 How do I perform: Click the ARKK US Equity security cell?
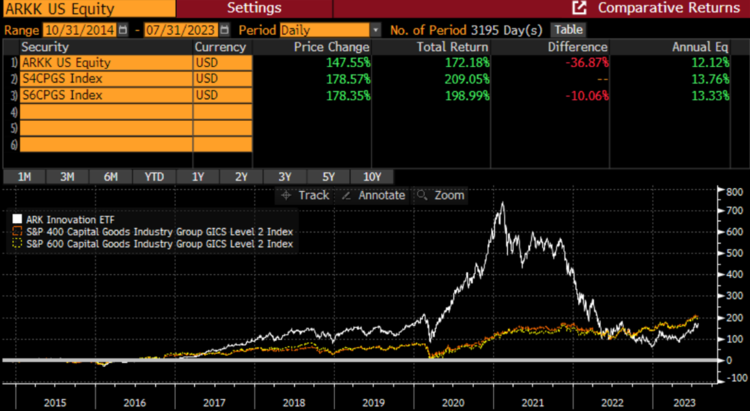pyautogui.click(x=104, y=62)
